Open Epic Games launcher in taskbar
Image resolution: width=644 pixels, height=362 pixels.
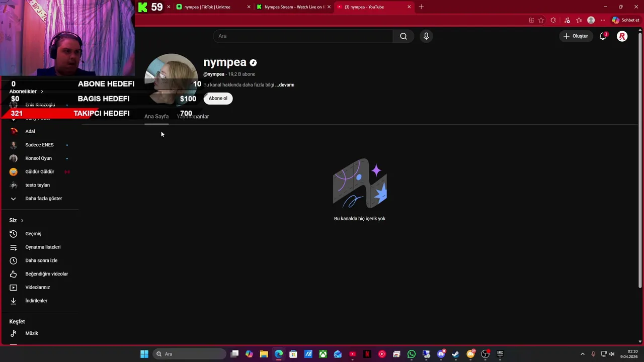point(500,354)
